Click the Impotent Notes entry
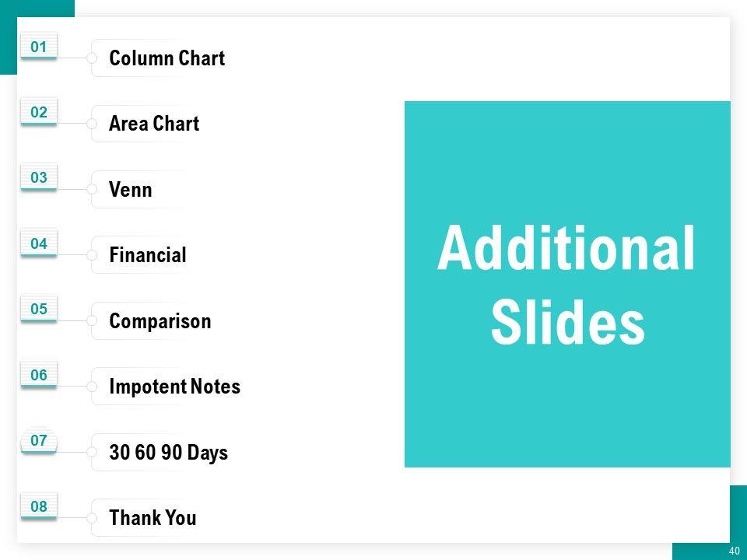 pyautogui.click(x=174, y=387)
